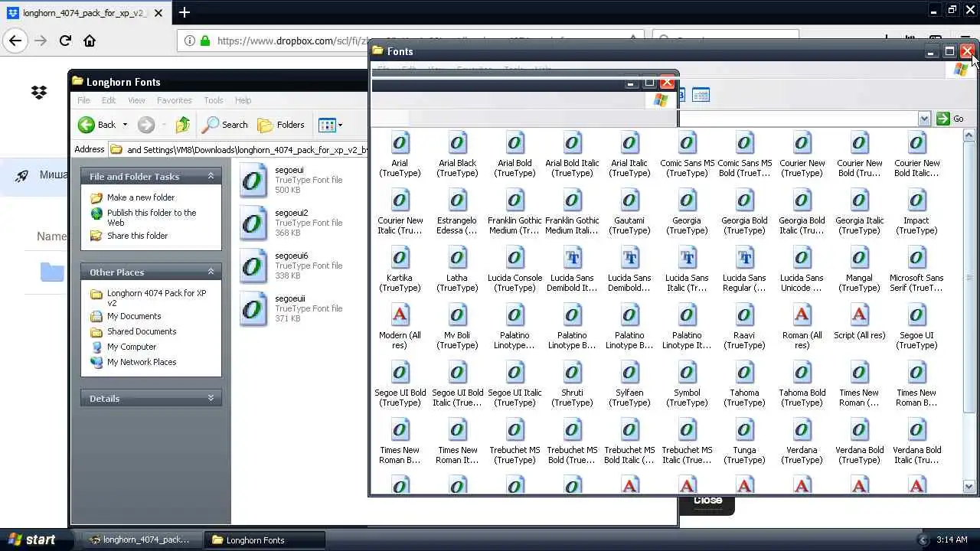The image size is (980, 551).
Task: Click the Up folder toolbar icon
Action: pyautogui.click(x=182, y=125)
